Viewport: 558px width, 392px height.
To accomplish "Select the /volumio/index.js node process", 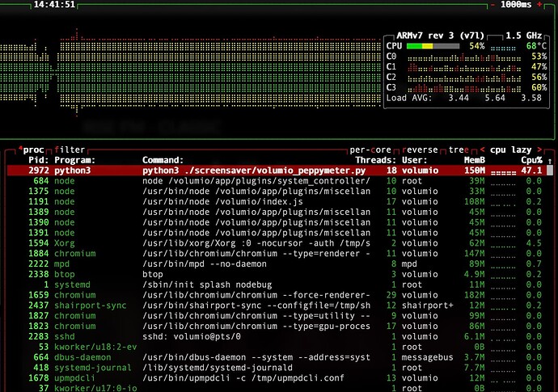I will tap(277, 201).
